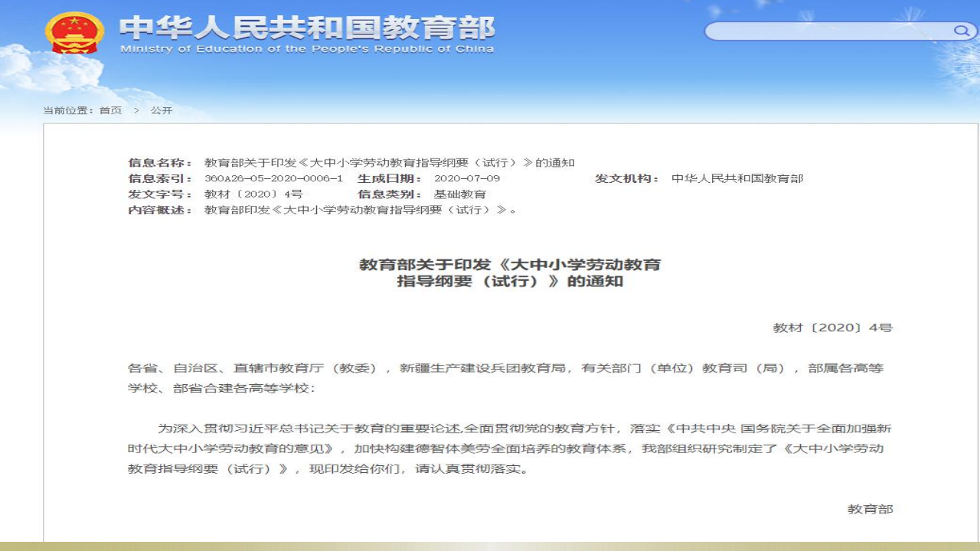Click the bold heading line 教育部关于印发《大中小学劳动教育
The height and width of the screenshot is (551, 980).
pyautogui.click(x=510, y=265)
